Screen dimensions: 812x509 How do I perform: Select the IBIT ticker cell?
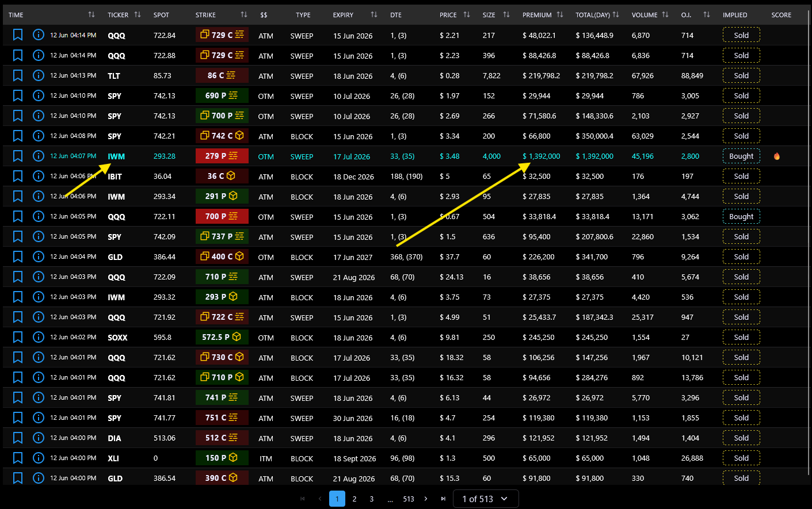(115, 177)
